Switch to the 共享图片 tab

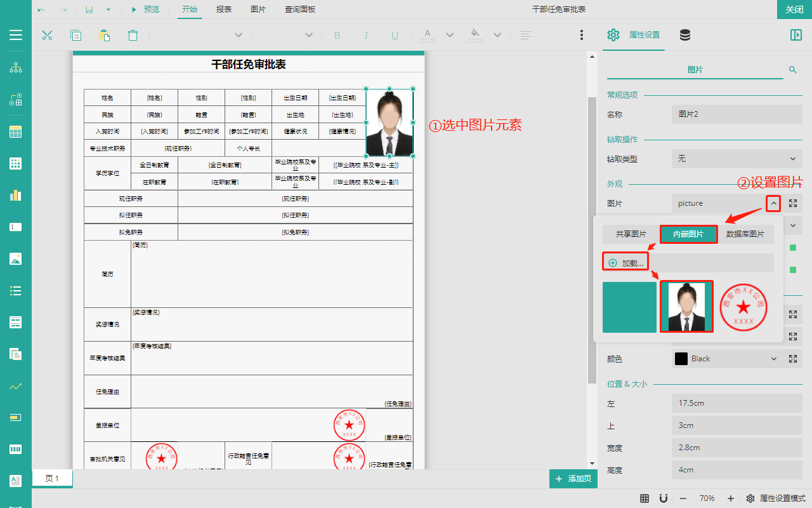click(631, 234)
